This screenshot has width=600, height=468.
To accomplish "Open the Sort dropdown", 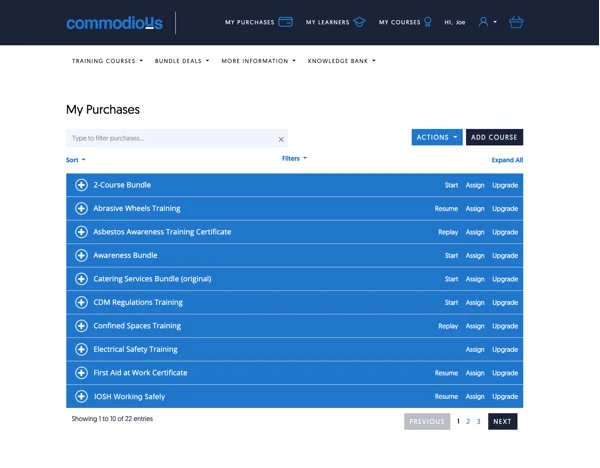I will 75,160.
